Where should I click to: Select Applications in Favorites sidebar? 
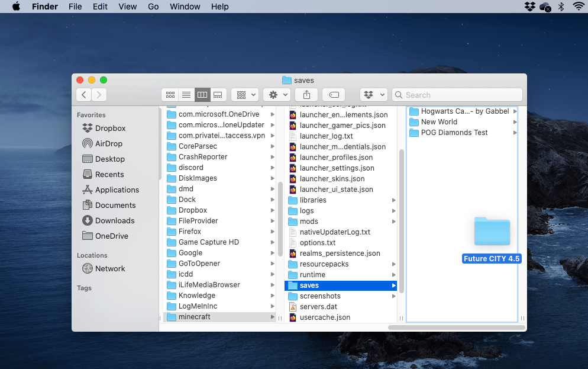click(x=117, y=190)
